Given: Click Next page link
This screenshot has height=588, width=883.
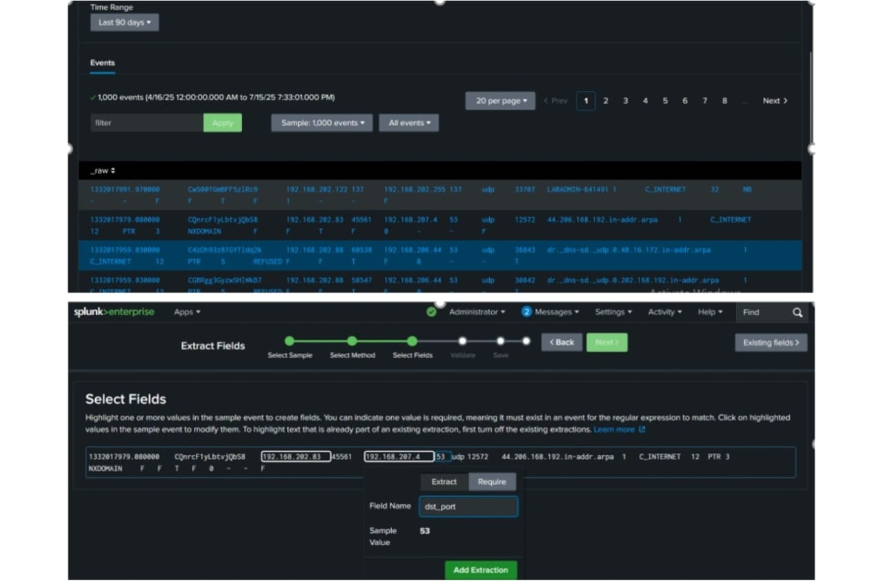Looking at the screenshot, I should pyautogui.click(x=775, y=101).
